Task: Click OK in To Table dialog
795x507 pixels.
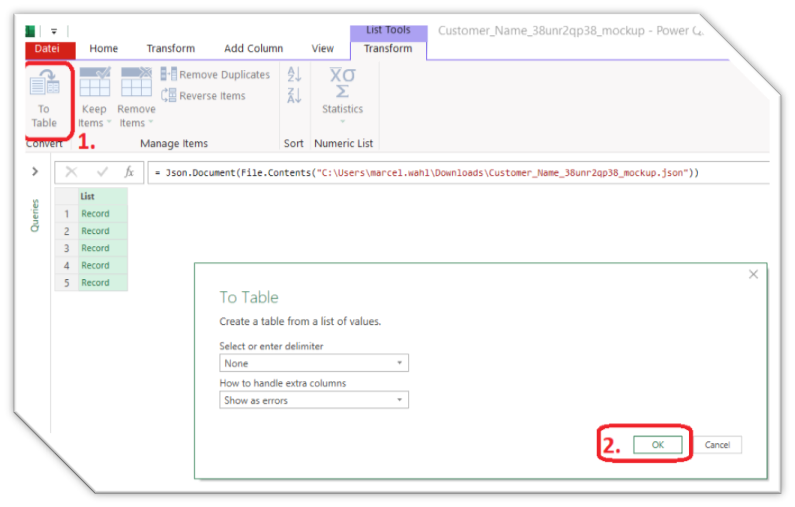Action: coord(657,444)
